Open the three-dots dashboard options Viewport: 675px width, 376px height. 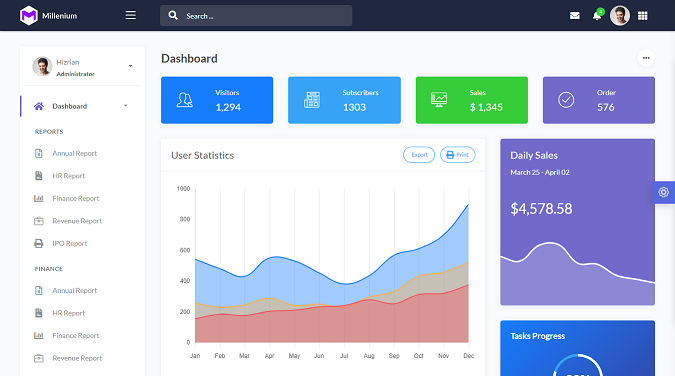tap(646, 58)
